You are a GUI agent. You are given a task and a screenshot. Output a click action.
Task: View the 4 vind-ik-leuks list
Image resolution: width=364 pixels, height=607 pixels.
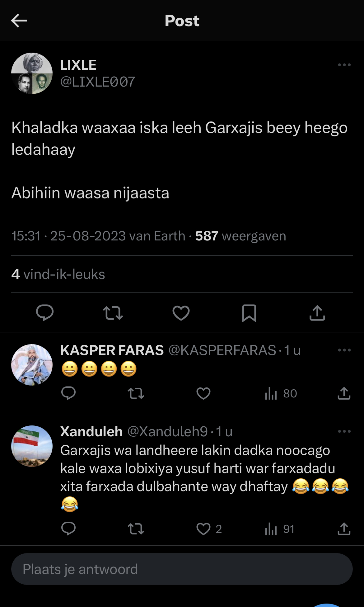click(58, 274)
